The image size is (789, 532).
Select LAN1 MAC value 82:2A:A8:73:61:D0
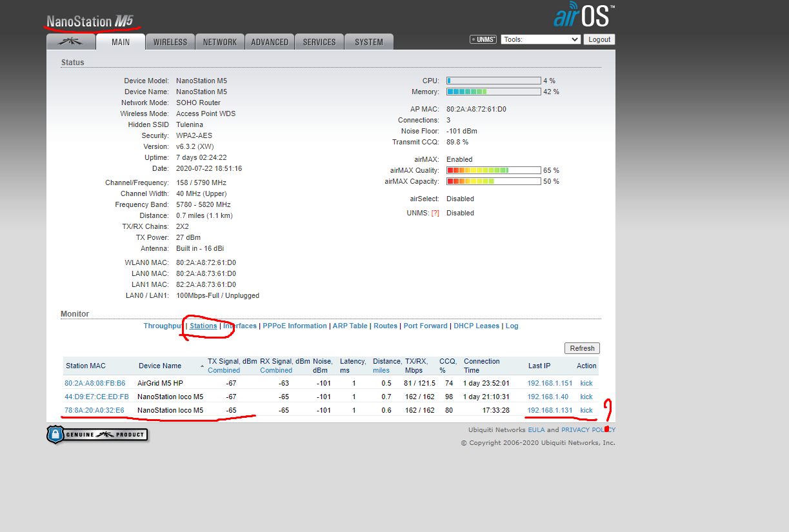(x=206, y=284)
